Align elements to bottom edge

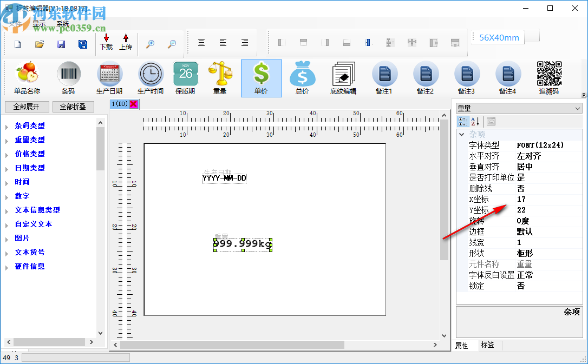(347, 43)
